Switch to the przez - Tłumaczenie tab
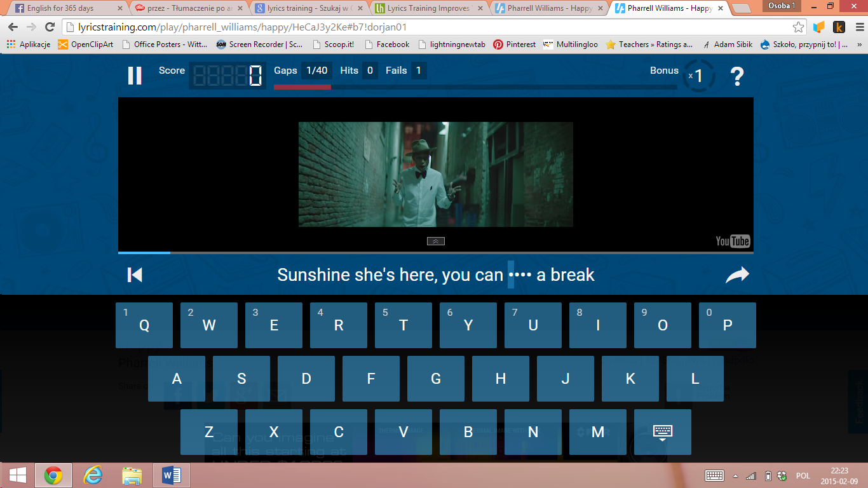The height and width of the screenshot is (488, 868). tap(187, 8)
